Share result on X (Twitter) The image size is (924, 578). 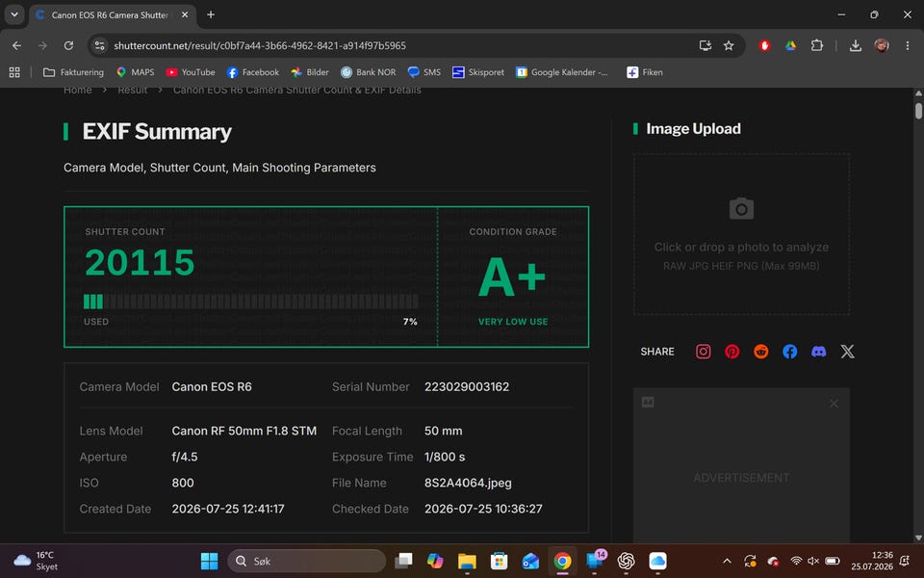[847, 352]
